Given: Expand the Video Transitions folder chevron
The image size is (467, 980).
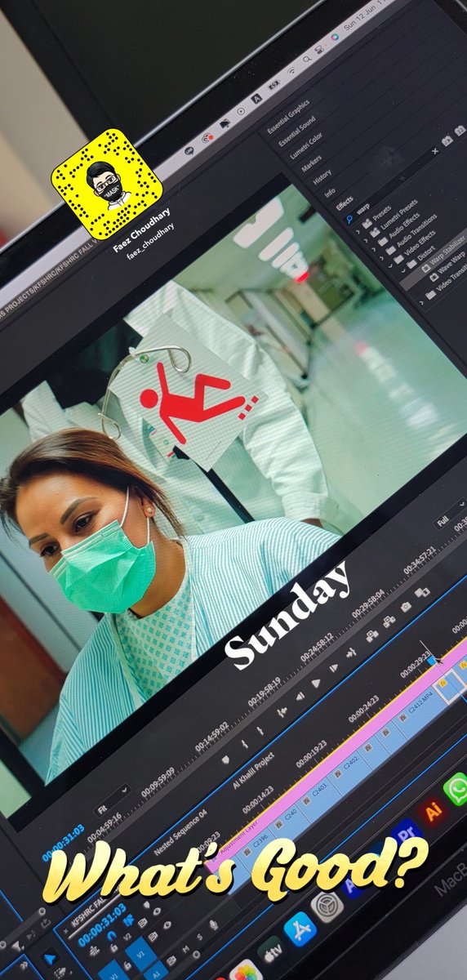Looking at the screenshot, I should point(421,303).
